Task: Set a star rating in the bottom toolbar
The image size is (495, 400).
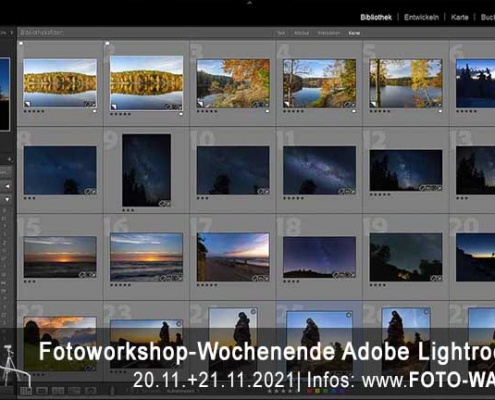Action: pyautogui.click(x=283, y=391)
